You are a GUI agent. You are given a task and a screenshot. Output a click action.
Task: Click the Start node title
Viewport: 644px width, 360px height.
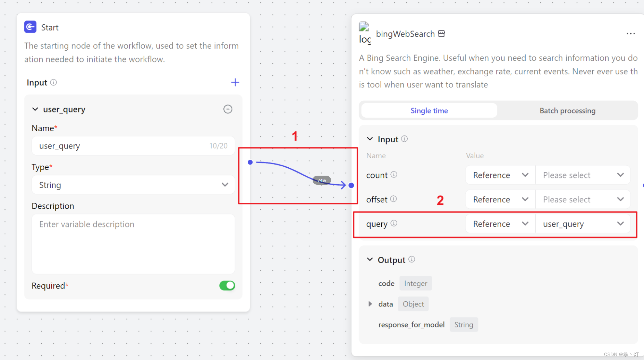pos(50,27)
